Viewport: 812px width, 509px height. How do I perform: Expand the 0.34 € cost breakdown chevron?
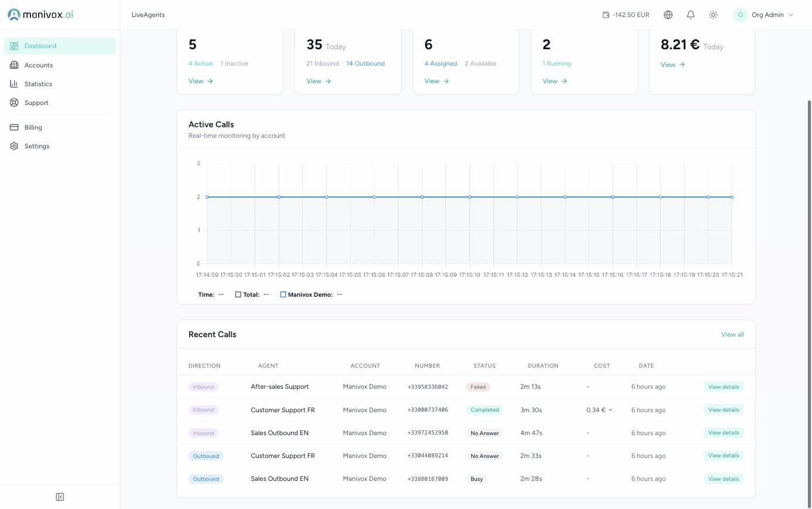610,410
